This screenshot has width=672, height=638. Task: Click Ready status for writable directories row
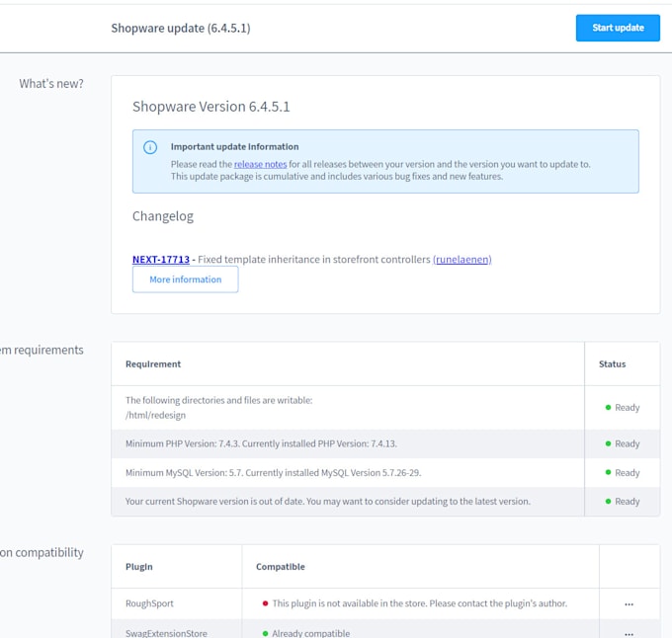point(623,408)
